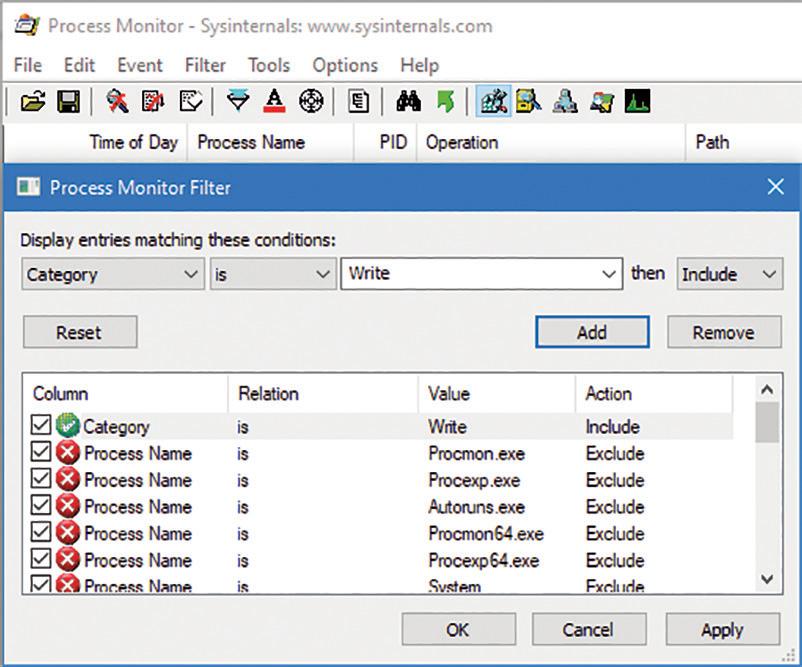Click the Column header in filter list
The image size is (802, 667).
click(125, 394)
